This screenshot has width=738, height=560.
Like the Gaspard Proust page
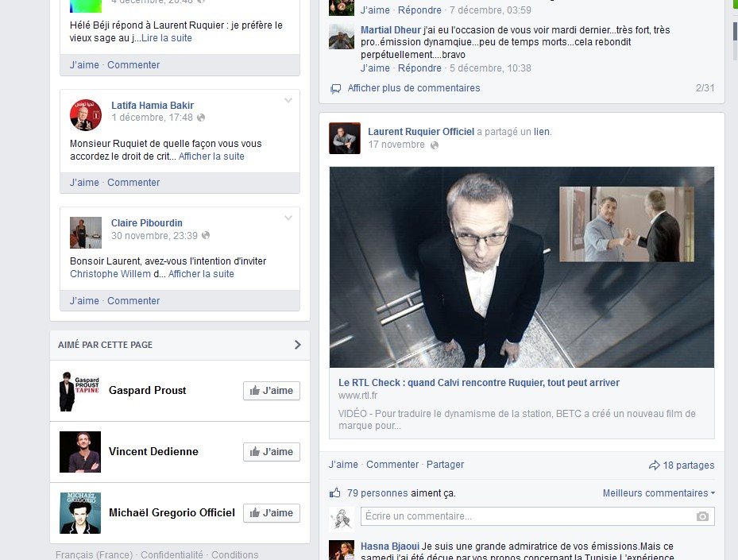(x=272, y=391)
